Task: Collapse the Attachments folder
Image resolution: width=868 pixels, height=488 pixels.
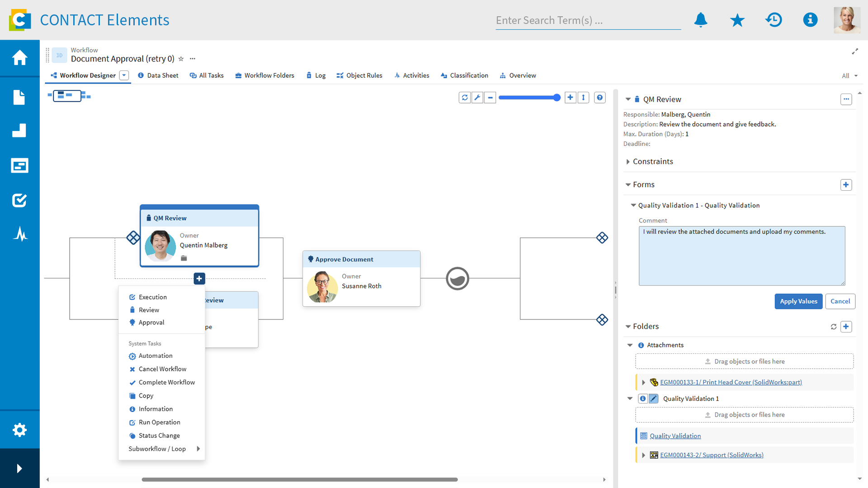Action: 630,345
